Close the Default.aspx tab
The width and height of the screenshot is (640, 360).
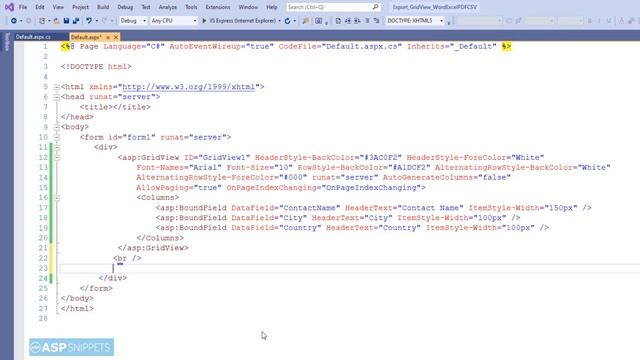point(116,37)
